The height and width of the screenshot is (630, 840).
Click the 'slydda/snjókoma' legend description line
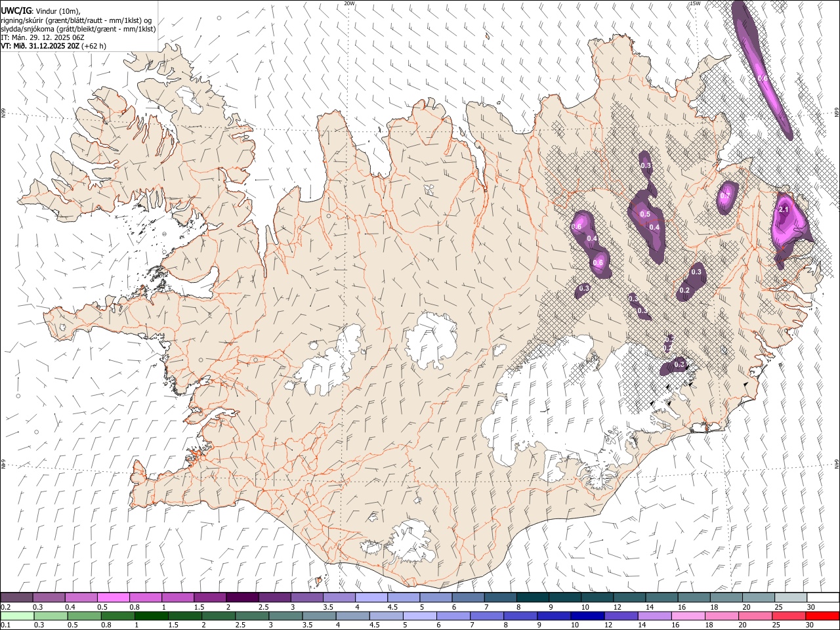[78, 29]
